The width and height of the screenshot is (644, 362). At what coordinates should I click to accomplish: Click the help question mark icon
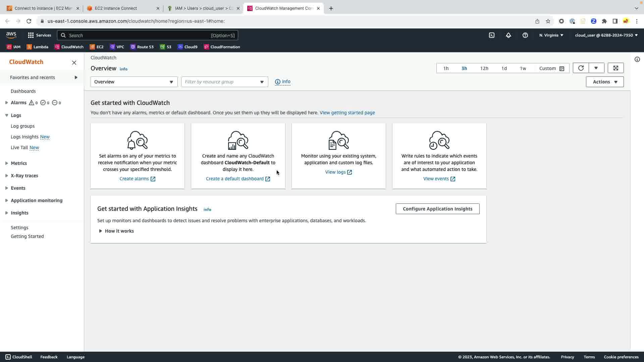tap(525, 35)
